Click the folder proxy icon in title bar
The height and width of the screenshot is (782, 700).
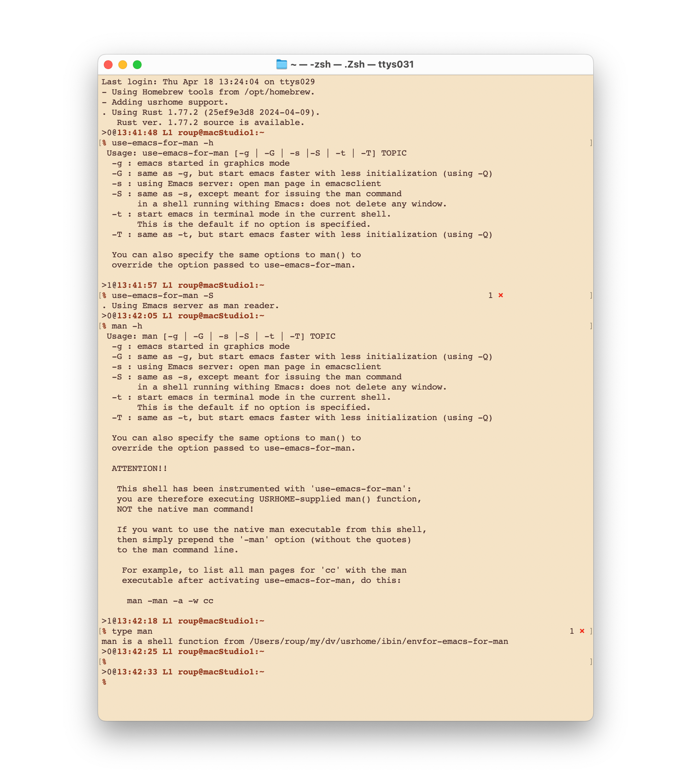point(281,64)
